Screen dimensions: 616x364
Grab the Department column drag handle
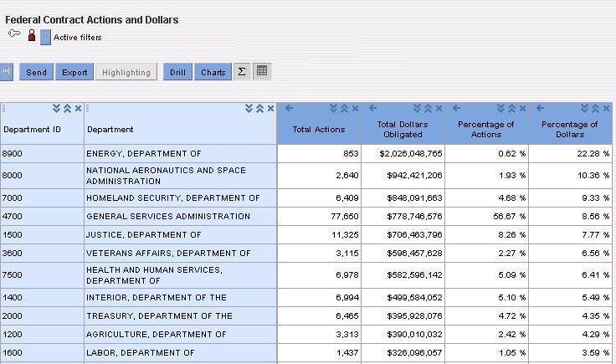pos(87,109)
